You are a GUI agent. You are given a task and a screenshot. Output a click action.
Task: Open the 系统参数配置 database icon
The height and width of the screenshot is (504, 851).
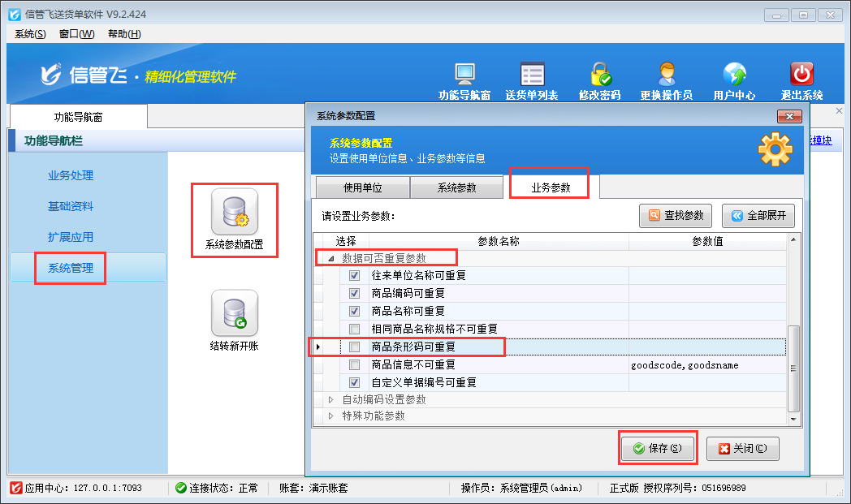[x=235, y=212]
